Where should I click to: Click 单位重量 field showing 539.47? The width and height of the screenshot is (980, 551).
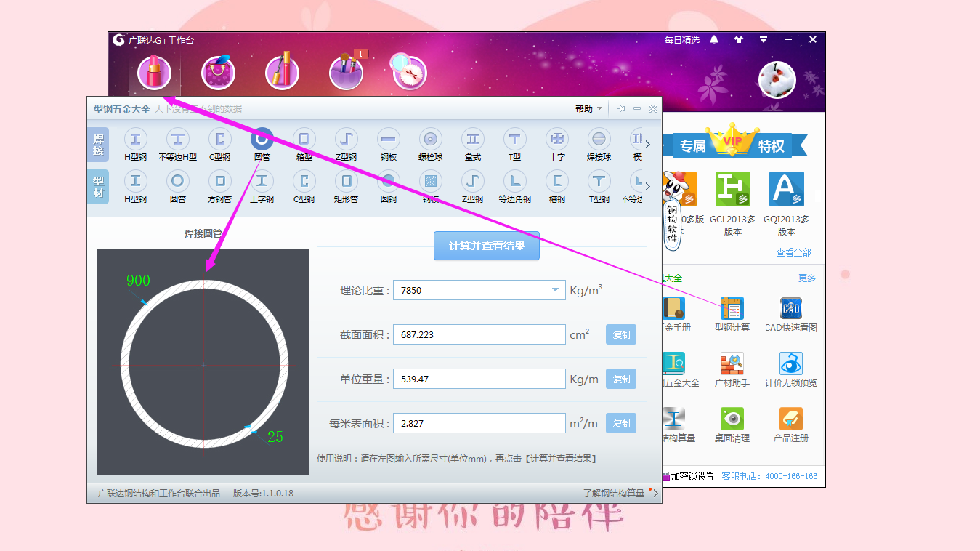point(479,379)
